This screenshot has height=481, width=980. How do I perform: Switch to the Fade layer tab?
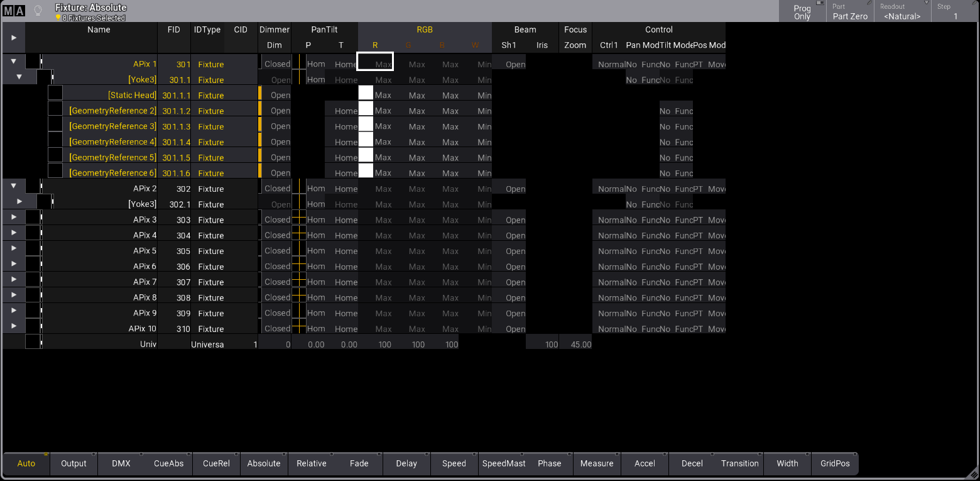[x=359, y=463]
